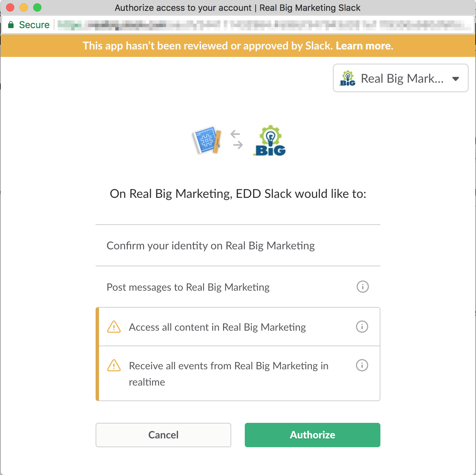
Task: Click the info icon beside Post messages
Action: tap(362, 287)
